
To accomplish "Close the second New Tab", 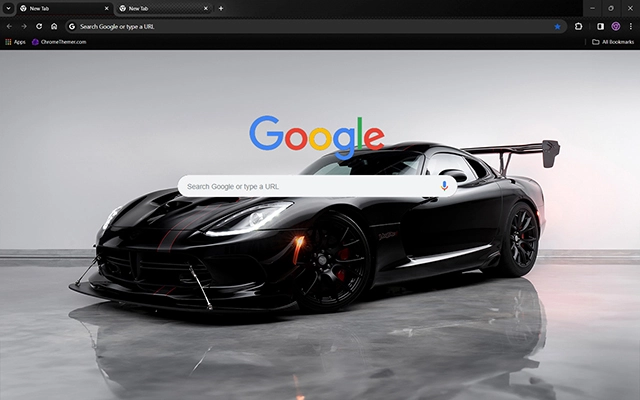I will [206, 8].
